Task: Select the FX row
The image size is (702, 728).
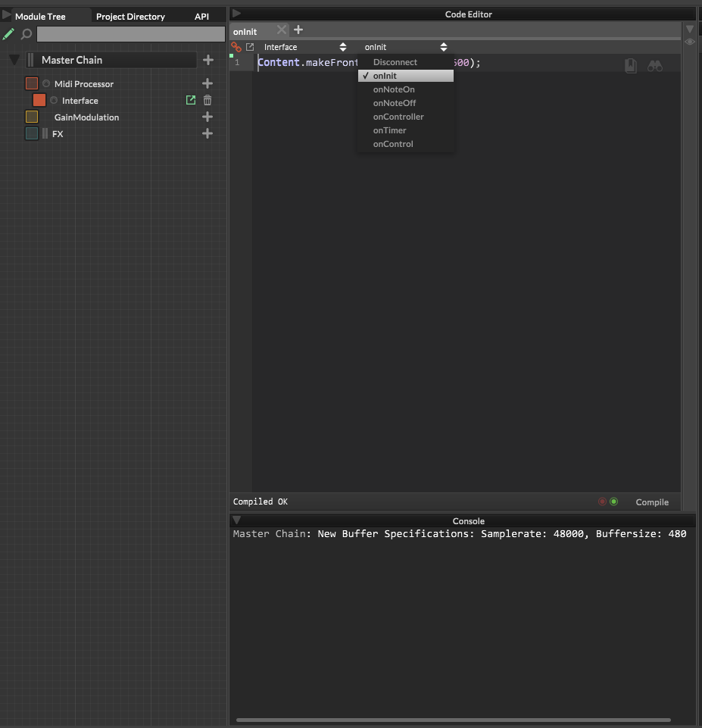Action: tap(58, 134)
